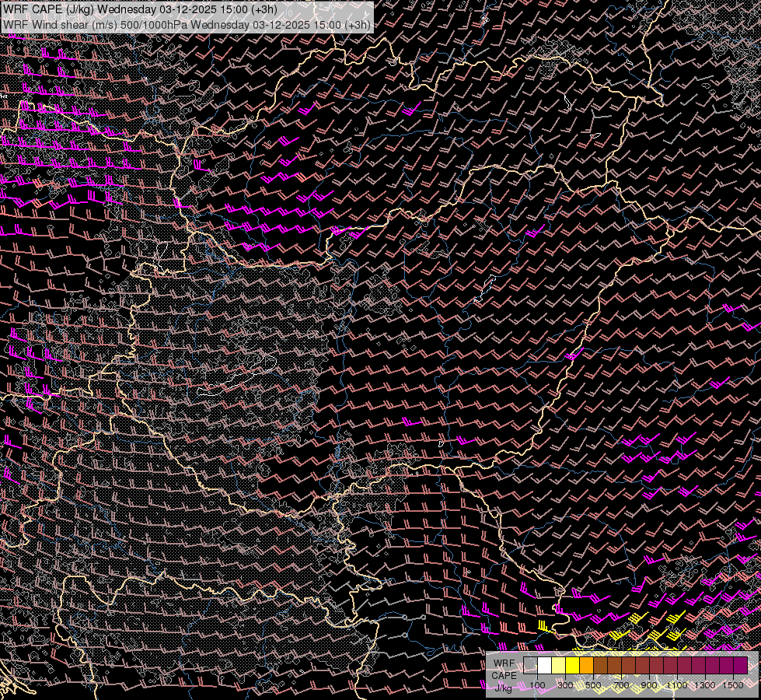This screenshot has height=700, width=761.
Task: Click the 'CAPE' label in the legend
Action: click(x=504, y=676)
